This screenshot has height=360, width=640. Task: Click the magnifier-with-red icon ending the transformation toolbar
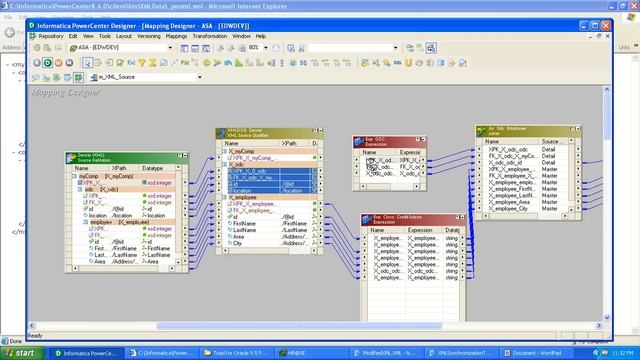462,63
